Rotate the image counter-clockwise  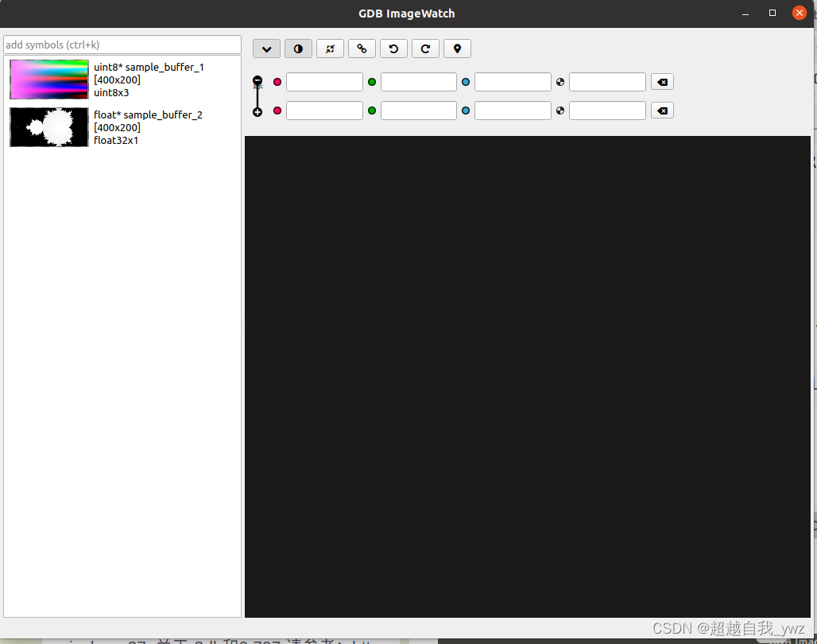pyautogui.click(x=393, y=49)
